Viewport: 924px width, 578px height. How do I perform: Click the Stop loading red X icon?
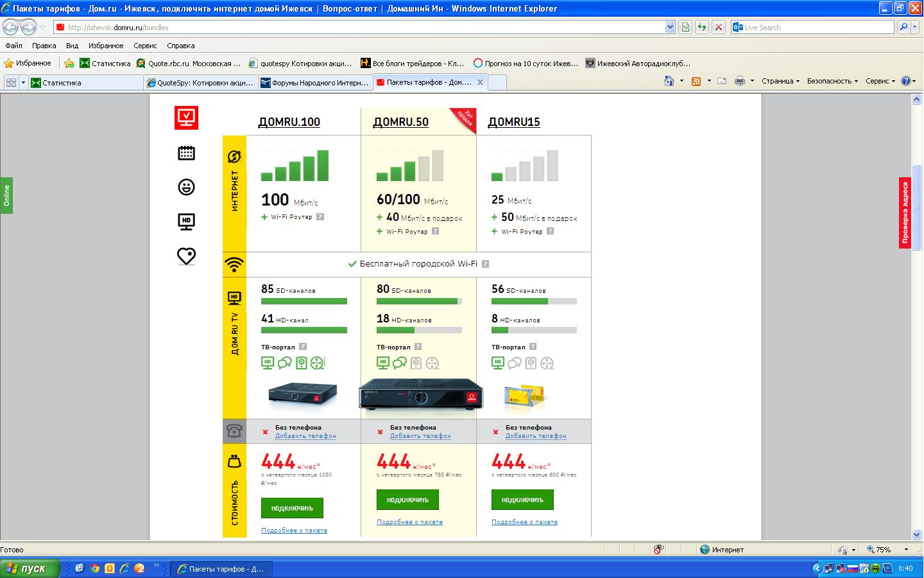(x=719, y=27)
